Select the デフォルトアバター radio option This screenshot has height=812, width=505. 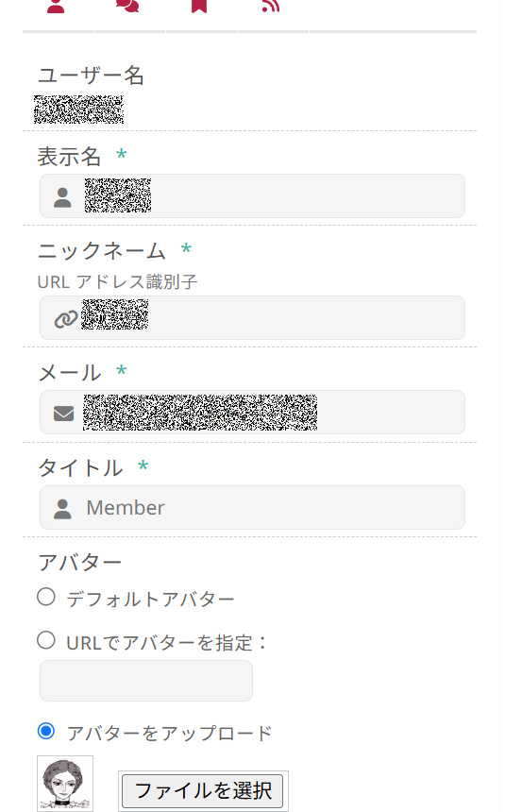(x=46, y=597)
